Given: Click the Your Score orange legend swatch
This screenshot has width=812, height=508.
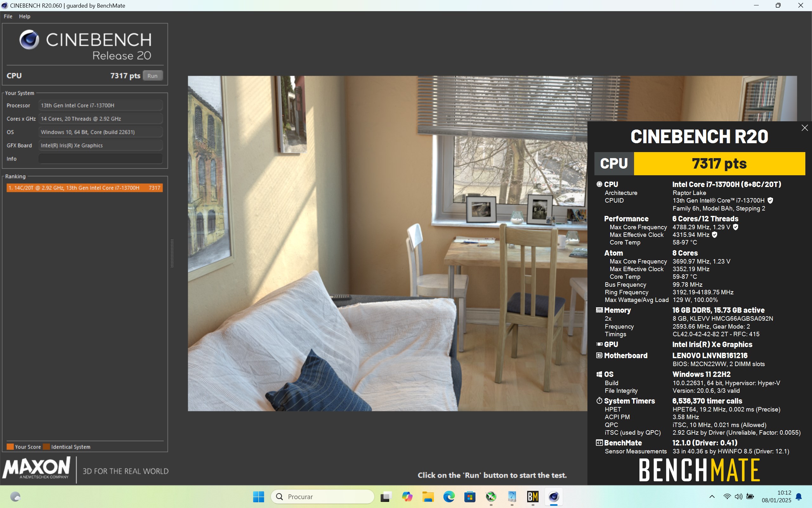Looking at the screenshot, I should point(10,446).
